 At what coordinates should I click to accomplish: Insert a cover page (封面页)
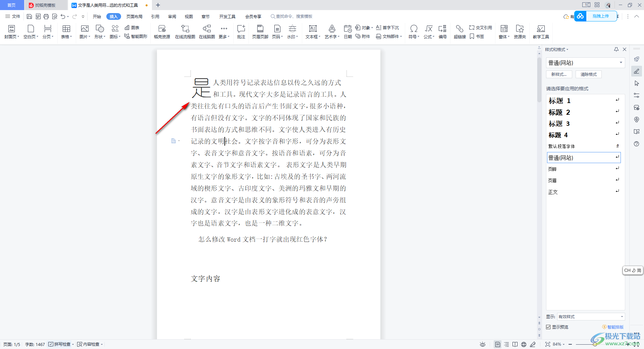coord(11,32)
